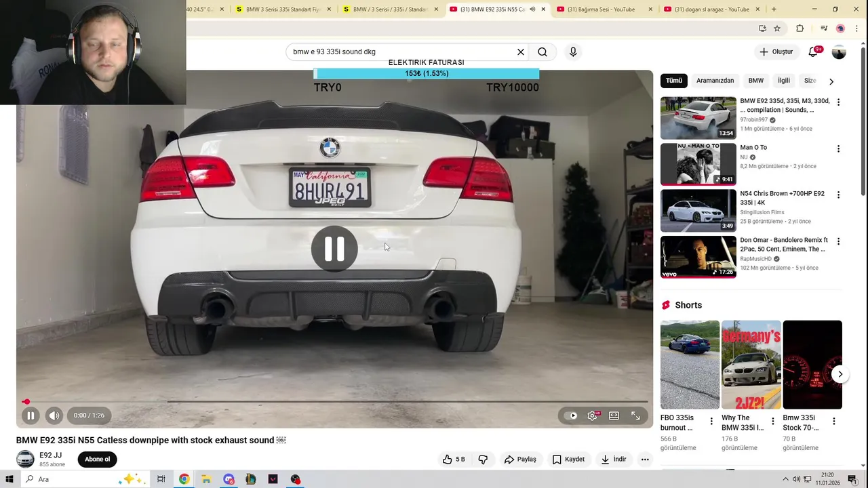Click the Abone ol subscribe button
Image resolution: width=868 pixels, height=488 pixels.
coord(97,460)
